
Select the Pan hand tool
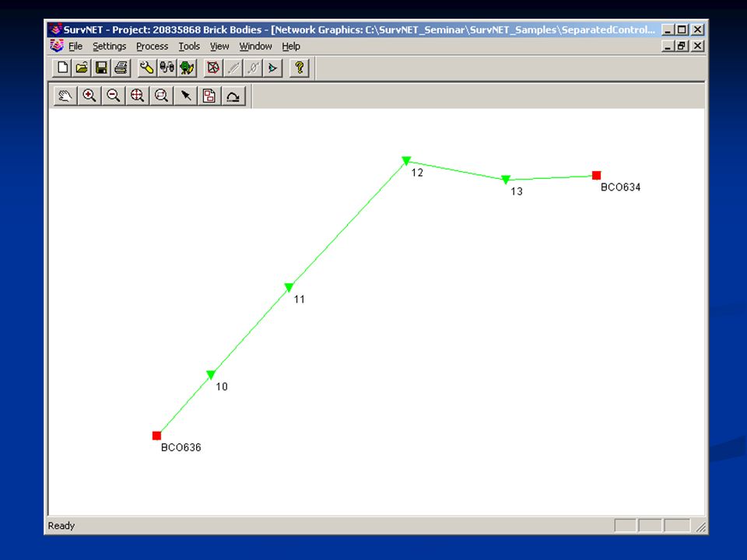[x=65, y=96]
